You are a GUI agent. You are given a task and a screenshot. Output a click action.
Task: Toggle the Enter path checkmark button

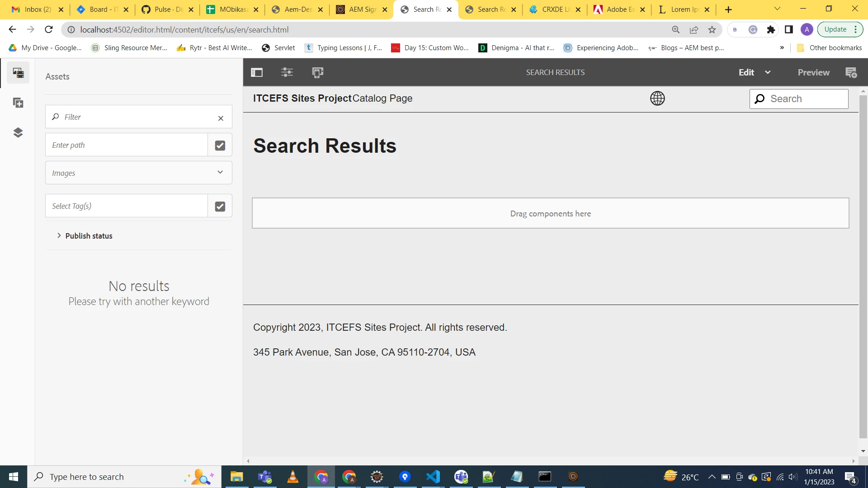[x=220, y=145]
